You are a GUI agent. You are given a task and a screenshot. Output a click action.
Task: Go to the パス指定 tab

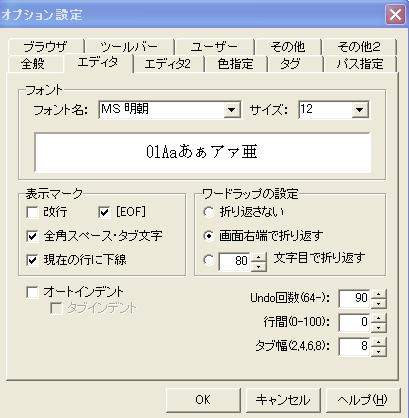(360, 64)
